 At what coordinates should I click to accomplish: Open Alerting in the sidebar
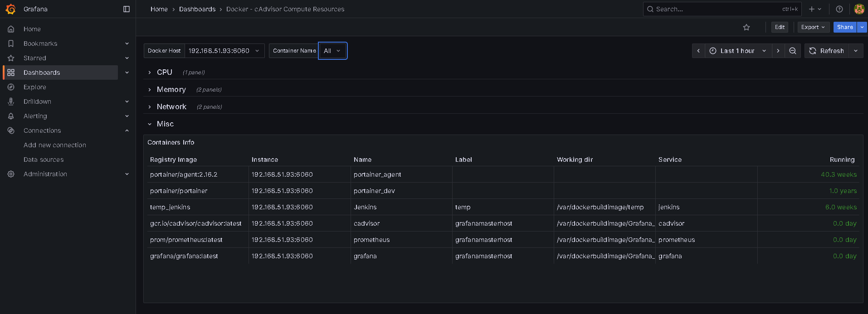35,116
